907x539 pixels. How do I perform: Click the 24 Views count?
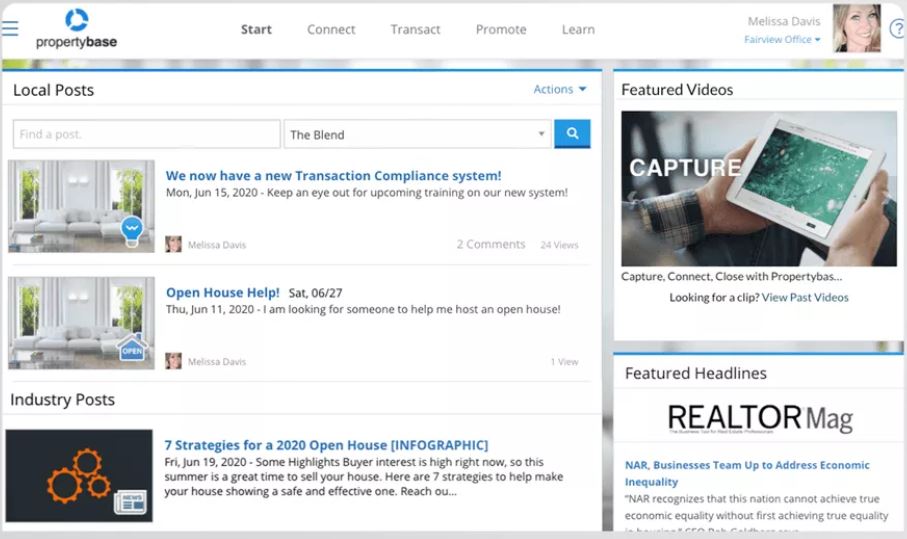tap(559, 245)
